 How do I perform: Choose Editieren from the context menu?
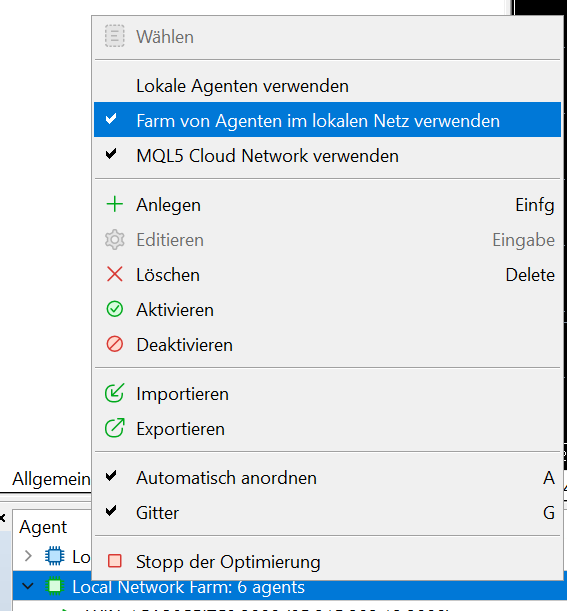(x=327, y=240)
